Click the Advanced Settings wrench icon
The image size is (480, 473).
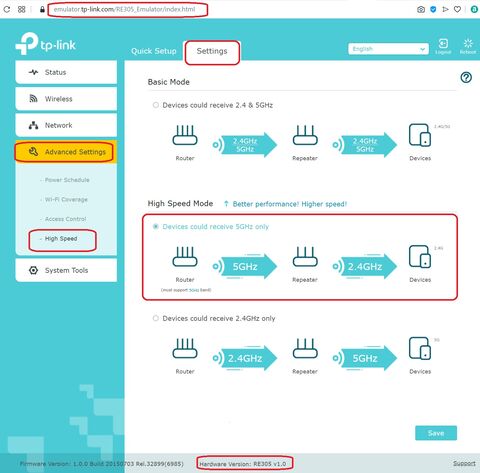pos(33,151)
